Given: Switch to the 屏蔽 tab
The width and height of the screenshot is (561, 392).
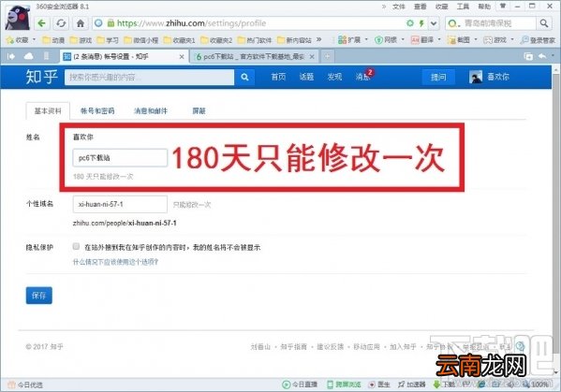Looking at the screenshot, I should (x=199, y=110).
